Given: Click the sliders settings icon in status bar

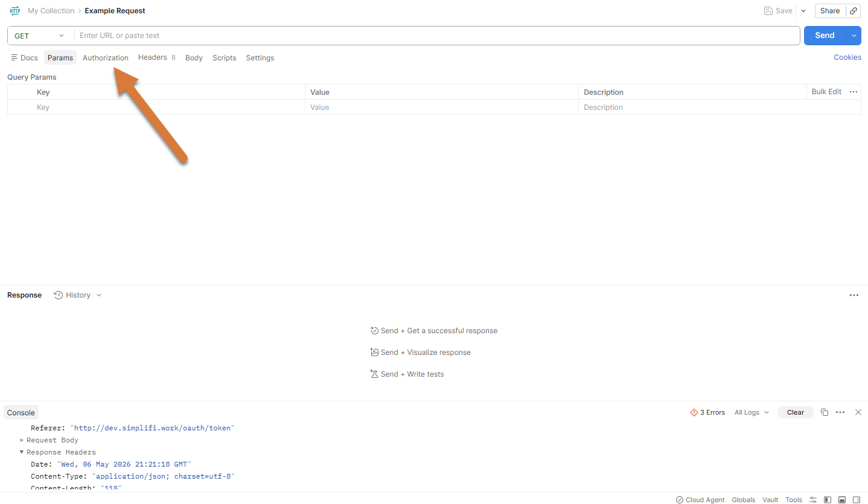Looking at the screenshot, I should point(813,500).
